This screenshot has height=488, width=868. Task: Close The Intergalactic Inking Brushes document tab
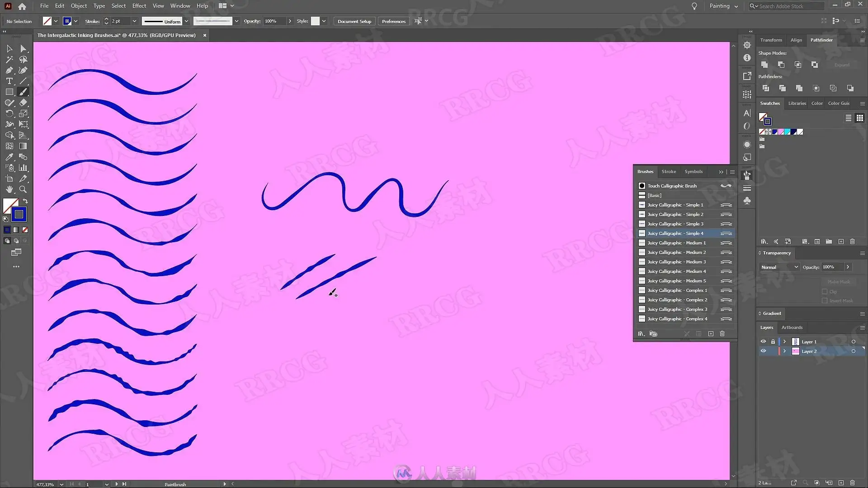[x=204, y=35]
